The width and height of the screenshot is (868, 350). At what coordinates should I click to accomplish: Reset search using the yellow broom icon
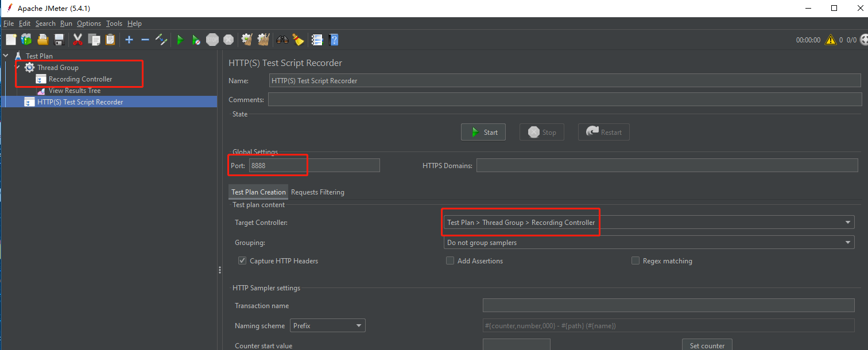[298, 40]
